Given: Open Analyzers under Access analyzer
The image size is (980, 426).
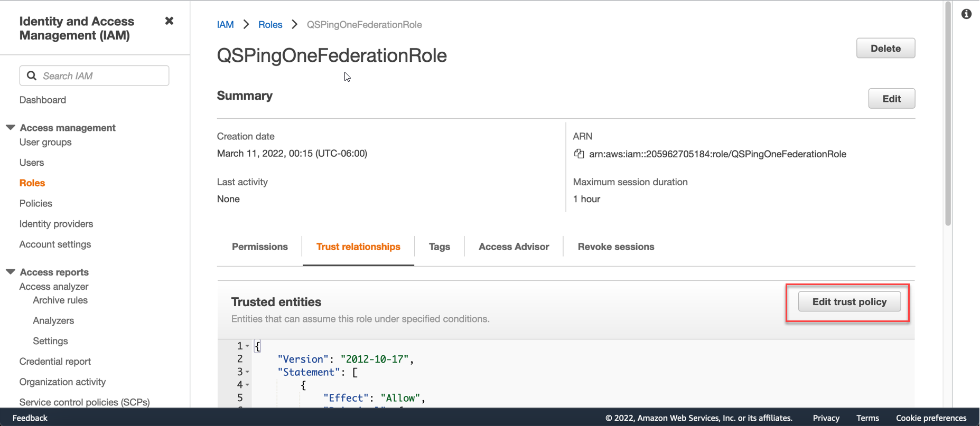Looking at the screenshot, I should click(53, 321).
